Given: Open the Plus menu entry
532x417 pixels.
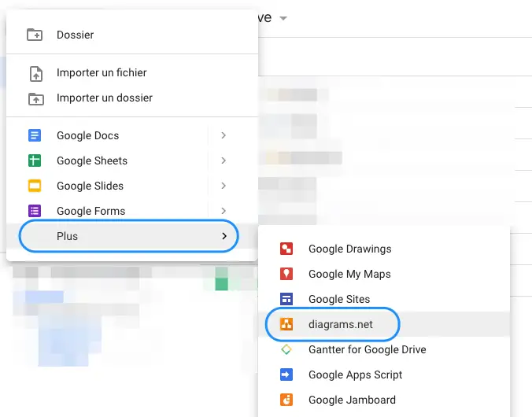Looking at the screenshot, I should 132,236.
